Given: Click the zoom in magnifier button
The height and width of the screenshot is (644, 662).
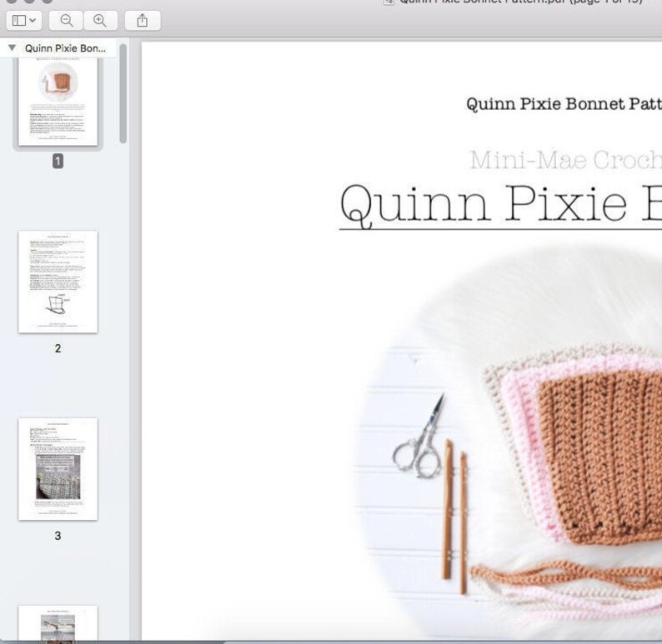Looking at the screenshot, I should (x=100, y=20).
